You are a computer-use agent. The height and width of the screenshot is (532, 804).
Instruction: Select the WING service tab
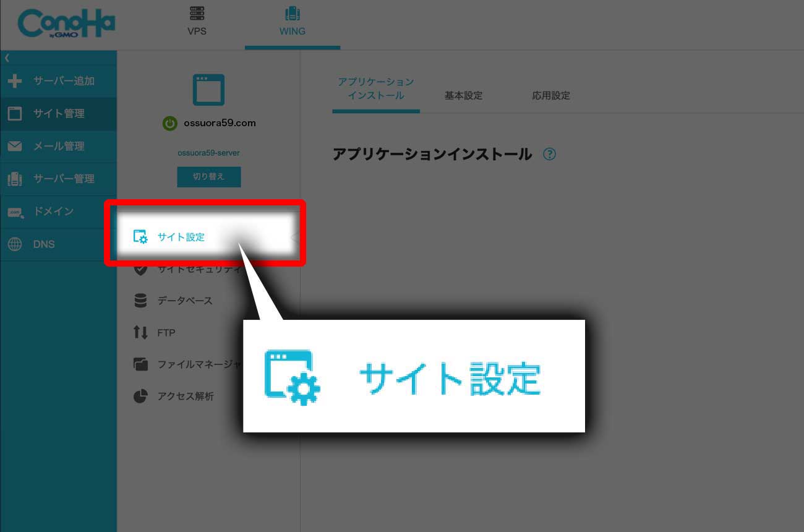point(292,25)
